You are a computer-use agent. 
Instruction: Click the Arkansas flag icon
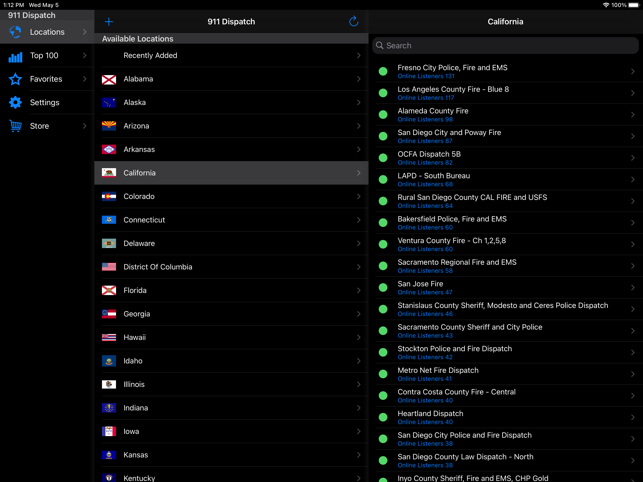click(x=109, y=150)
